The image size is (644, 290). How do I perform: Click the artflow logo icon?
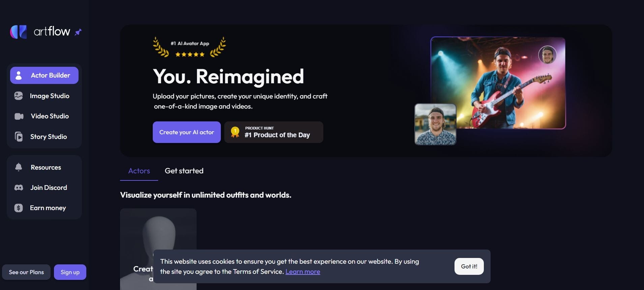tap(19, 32)
